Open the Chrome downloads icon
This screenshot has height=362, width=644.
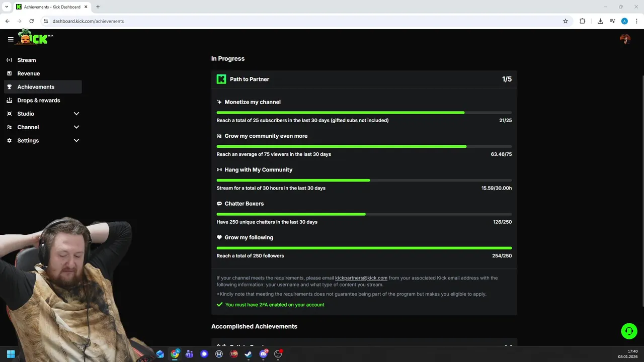coord(600,21)
